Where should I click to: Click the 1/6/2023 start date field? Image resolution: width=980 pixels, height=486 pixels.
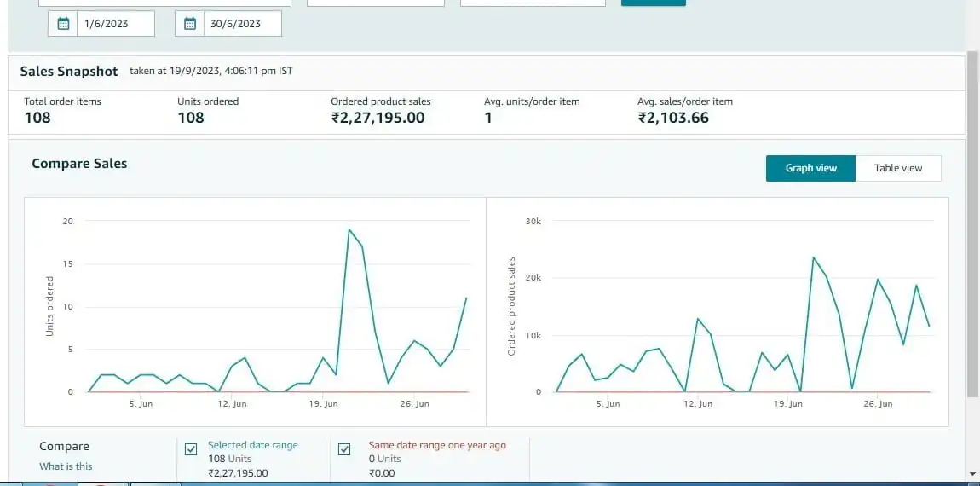(115, 24)
